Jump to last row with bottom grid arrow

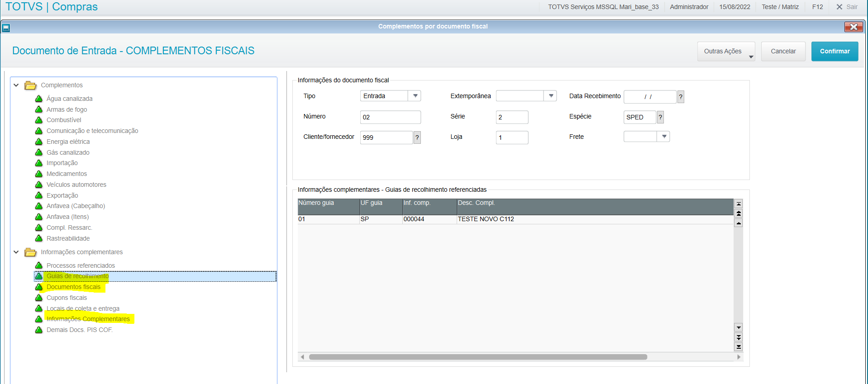[739, 347]
